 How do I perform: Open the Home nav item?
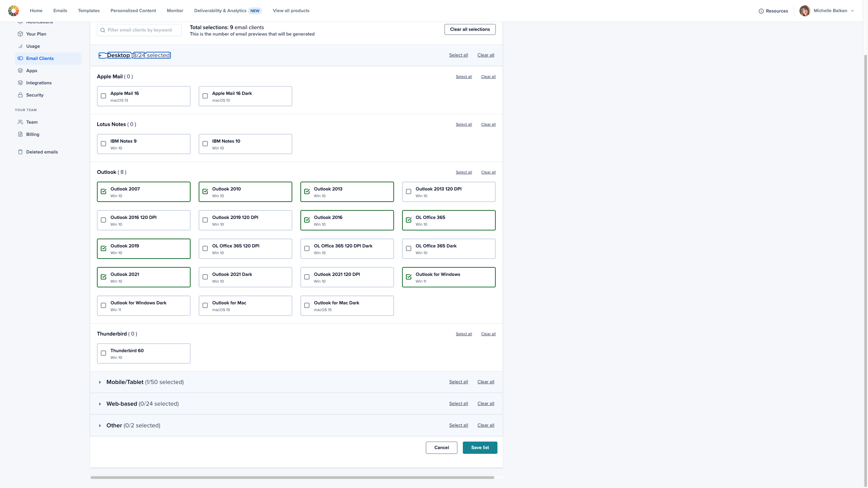pos(36,11)
